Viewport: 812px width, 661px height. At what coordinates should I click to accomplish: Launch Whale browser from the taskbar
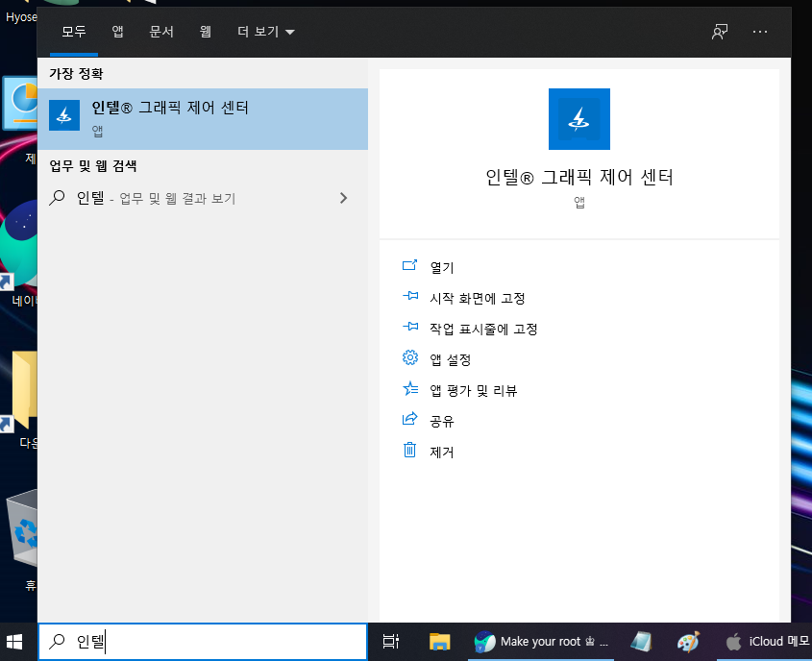pyautogui.click(x=482, y=641)
